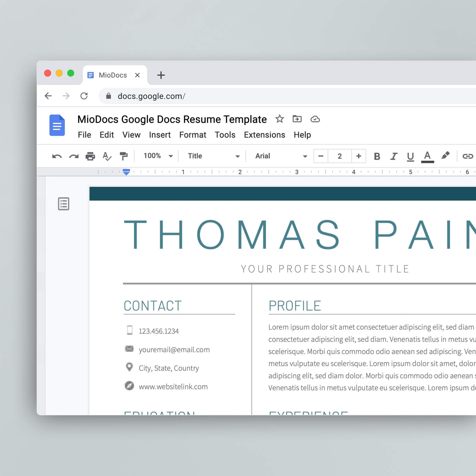
Task: Star the MioDocs document
Action: click(280, 119)
